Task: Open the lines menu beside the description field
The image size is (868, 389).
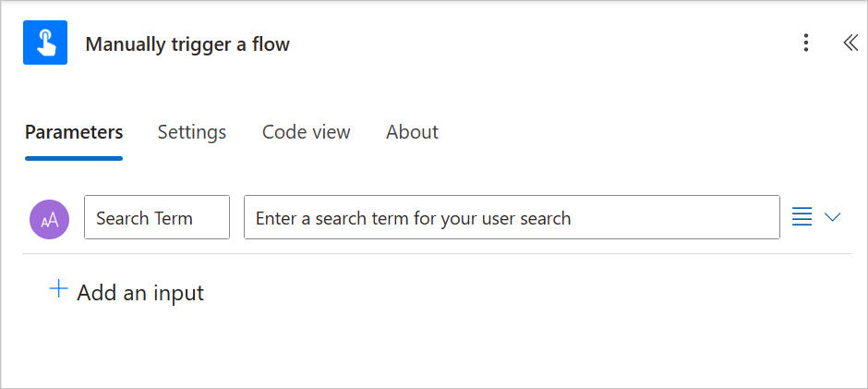Action: 802,216
